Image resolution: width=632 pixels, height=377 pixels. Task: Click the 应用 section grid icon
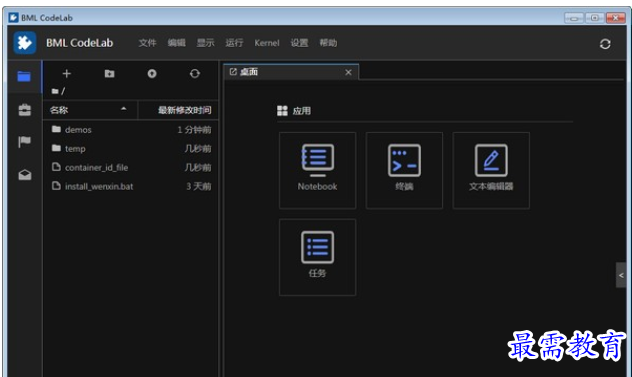(x=283, y=110)
